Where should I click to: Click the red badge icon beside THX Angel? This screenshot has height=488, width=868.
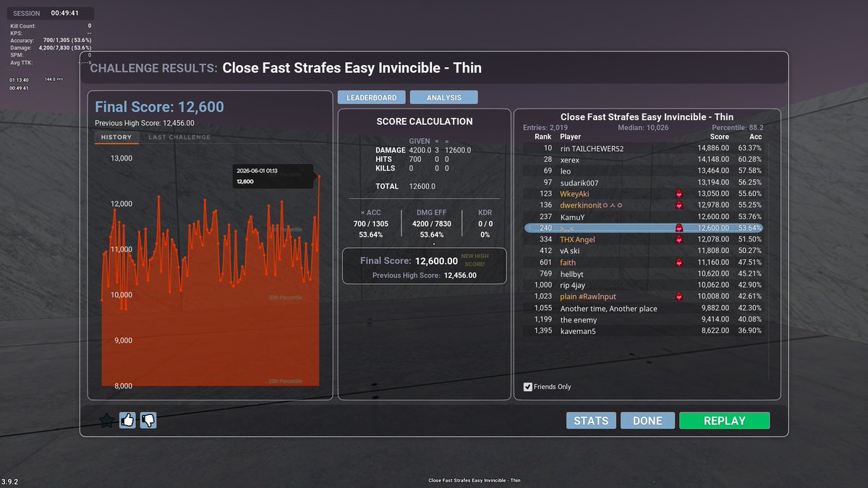pos(679,239)
